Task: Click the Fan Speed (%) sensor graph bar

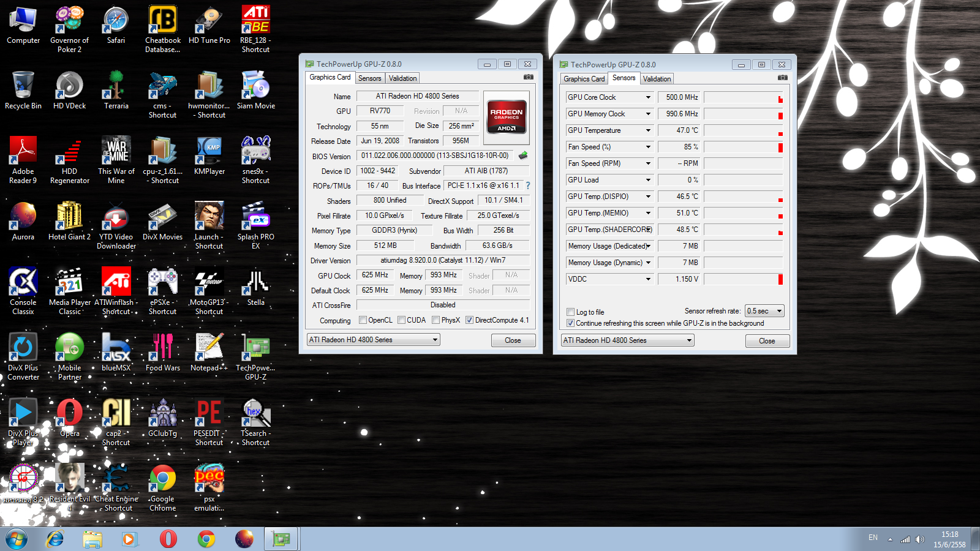Action: [744, 147]
